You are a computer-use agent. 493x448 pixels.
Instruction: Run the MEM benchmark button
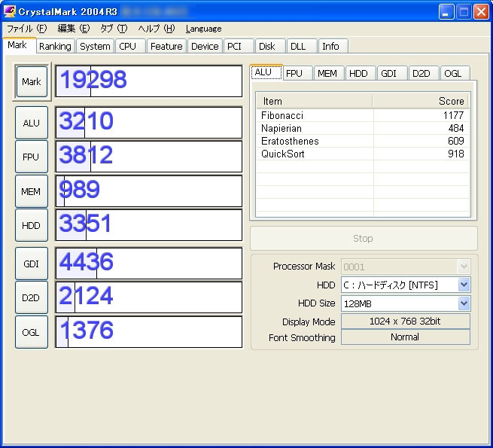tap(32, 191)
